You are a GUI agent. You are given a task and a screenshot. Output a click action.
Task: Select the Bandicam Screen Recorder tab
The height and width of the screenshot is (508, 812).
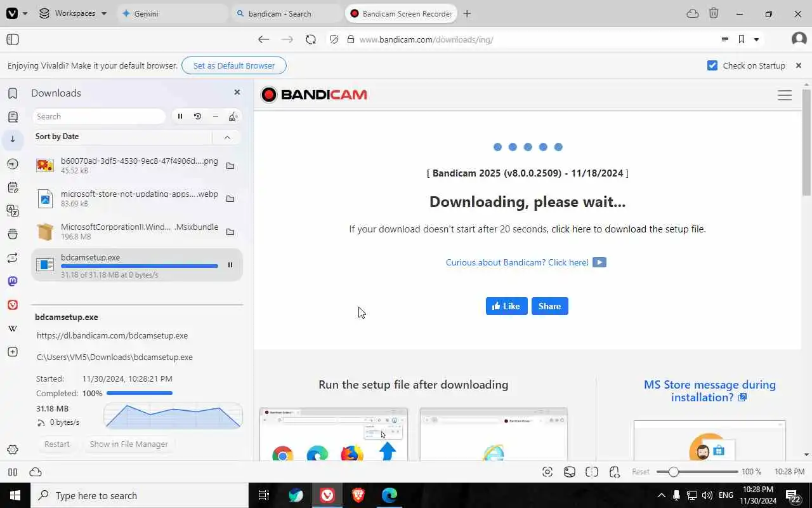click(x=401, y=13)
